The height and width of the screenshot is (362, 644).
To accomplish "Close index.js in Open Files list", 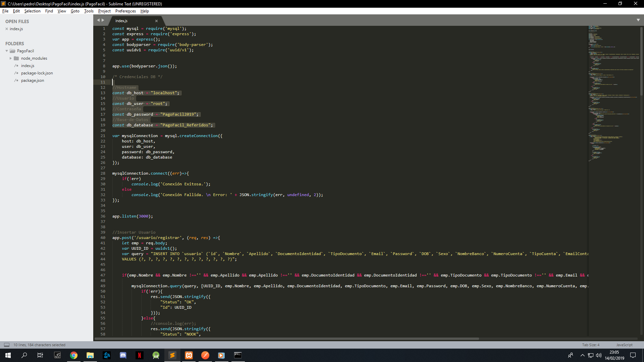I will coord(7,29).
